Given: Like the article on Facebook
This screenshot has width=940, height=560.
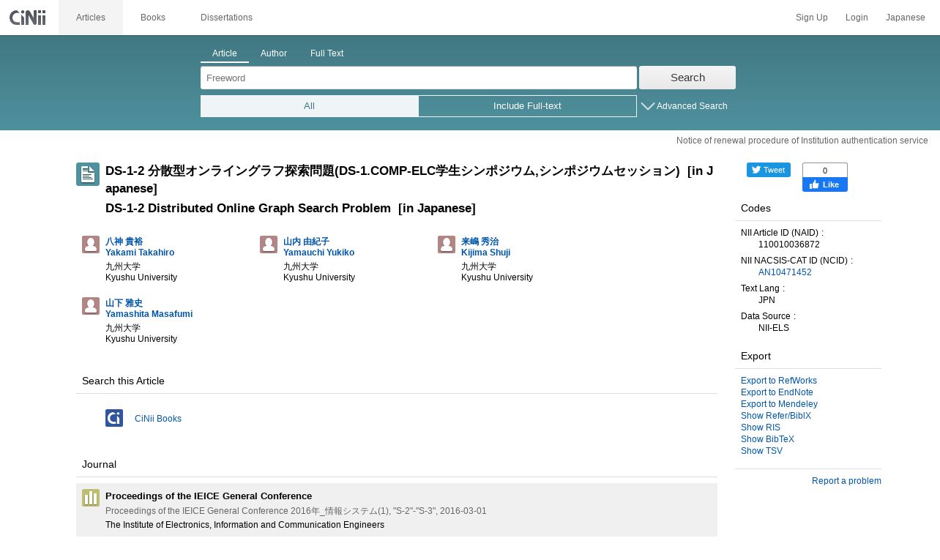Looking at the screenshot, I should (x=825, y=184).
